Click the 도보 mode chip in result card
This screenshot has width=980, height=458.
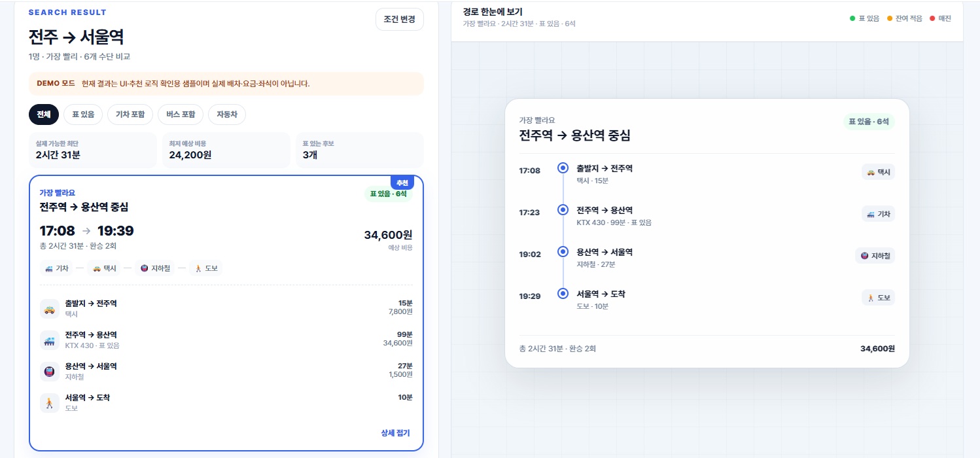[x=206, y=268]
